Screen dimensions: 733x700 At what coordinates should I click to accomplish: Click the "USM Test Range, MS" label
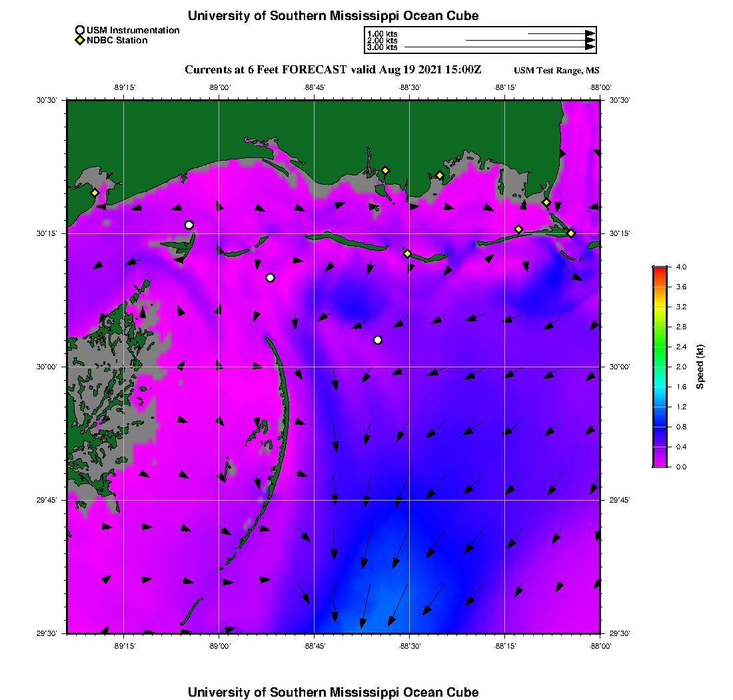click(556, 71)
